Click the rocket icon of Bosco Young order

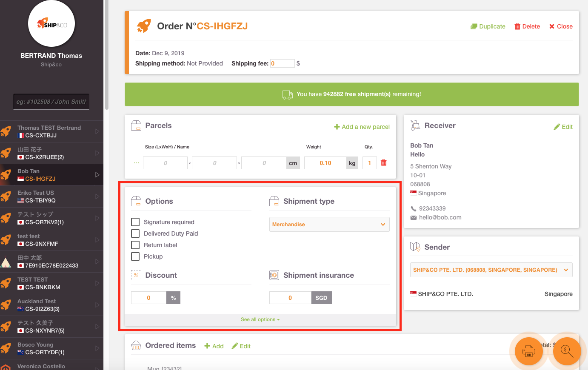point(6,348)
